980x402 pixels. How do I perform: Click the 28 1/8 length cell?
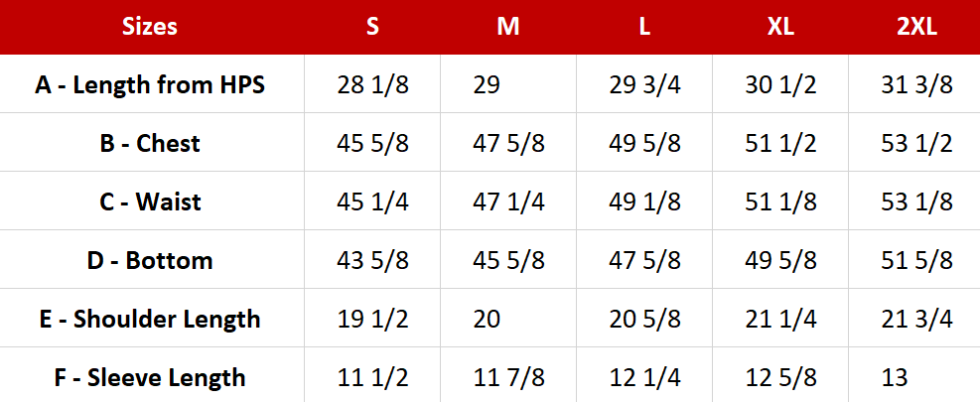373,84
